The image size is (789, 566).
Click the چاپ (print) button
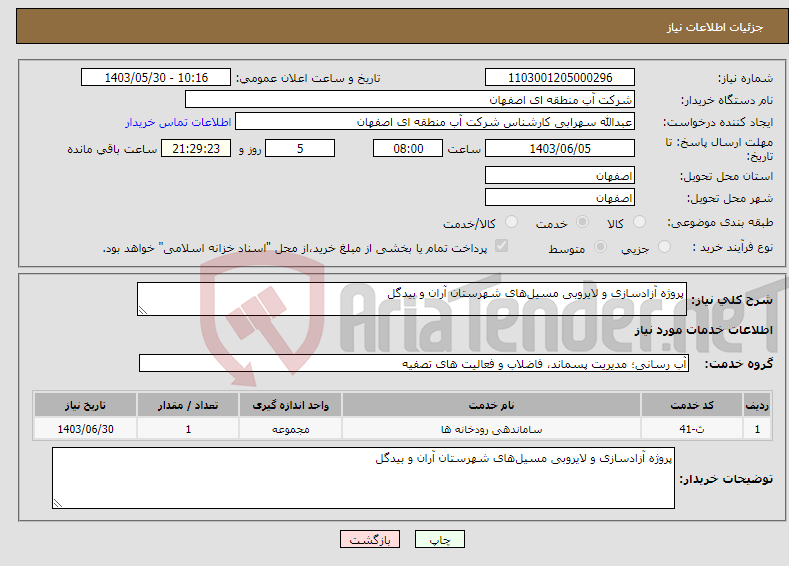click(439, 539)
